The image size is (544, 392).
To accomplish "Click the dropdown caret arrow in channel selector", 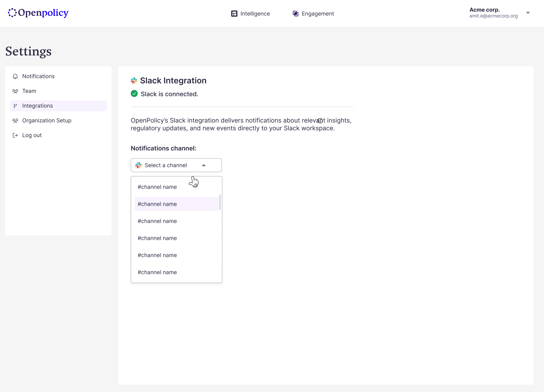I will (x=204, y=165).
